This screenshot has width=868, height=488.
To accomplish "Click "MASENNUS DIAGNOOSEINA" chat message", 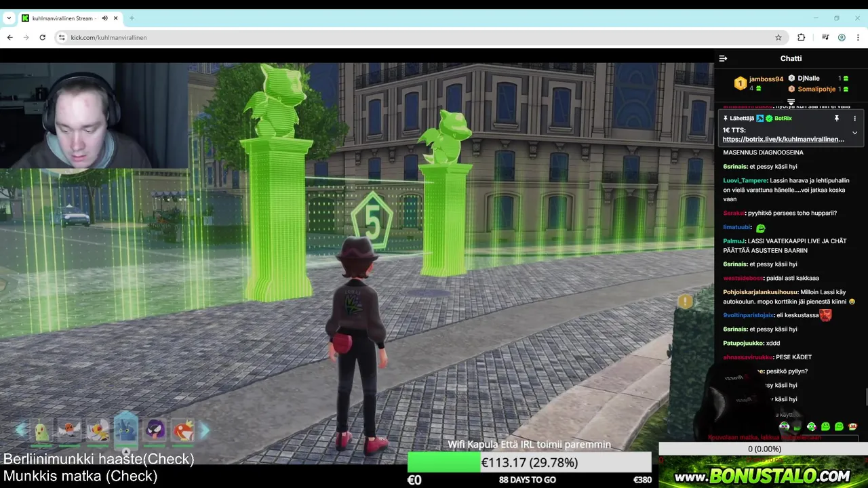I will (763, 152).
